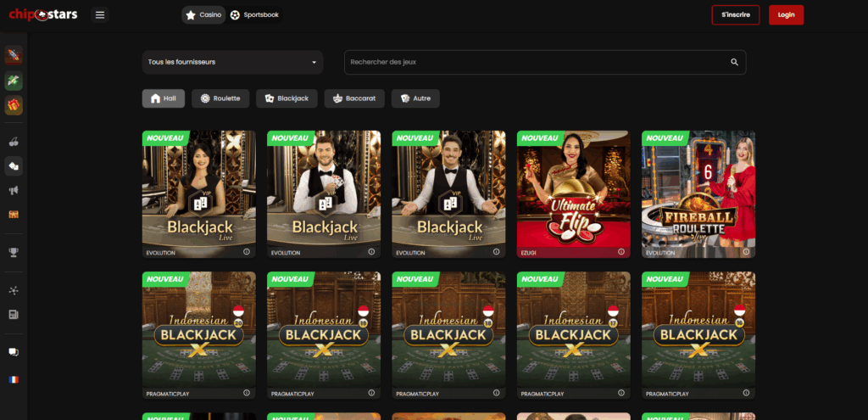This screenshot has width=868, height=420.
Task: Select the Blackjack category filter
Action: click(287, 98)
